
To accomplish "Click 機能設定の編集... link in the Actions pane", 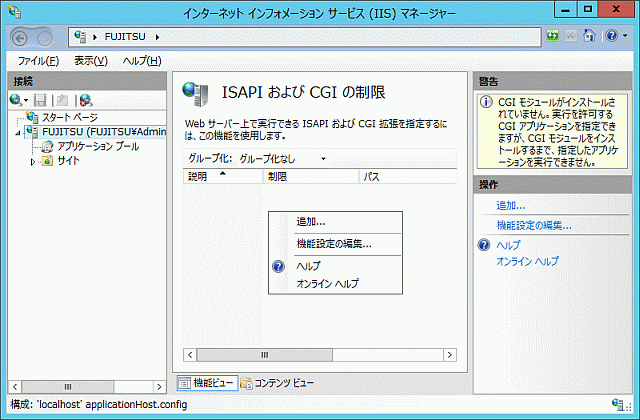I will pos(534,225).
